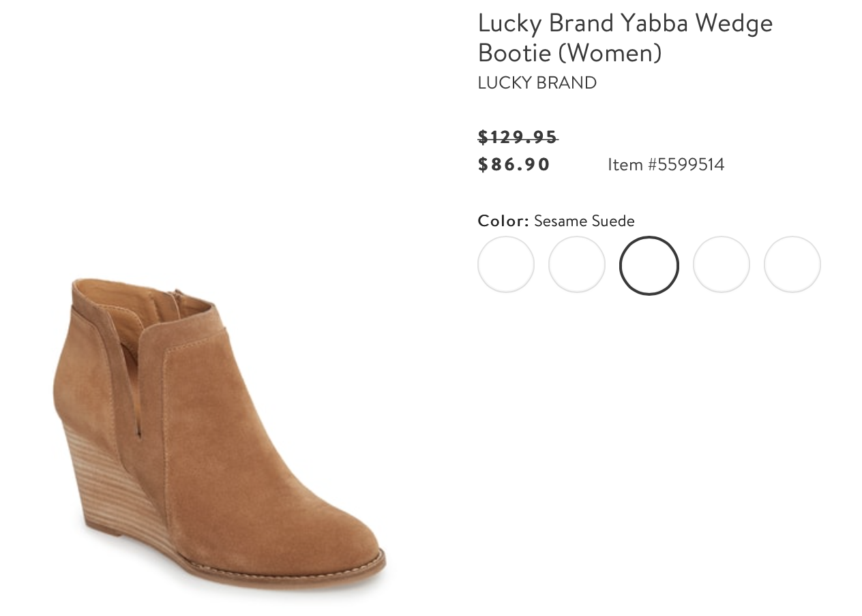Click the Sesame Suede color name
Image resolution: width=862 pixels, height=616 pixels.
point(584,221)
